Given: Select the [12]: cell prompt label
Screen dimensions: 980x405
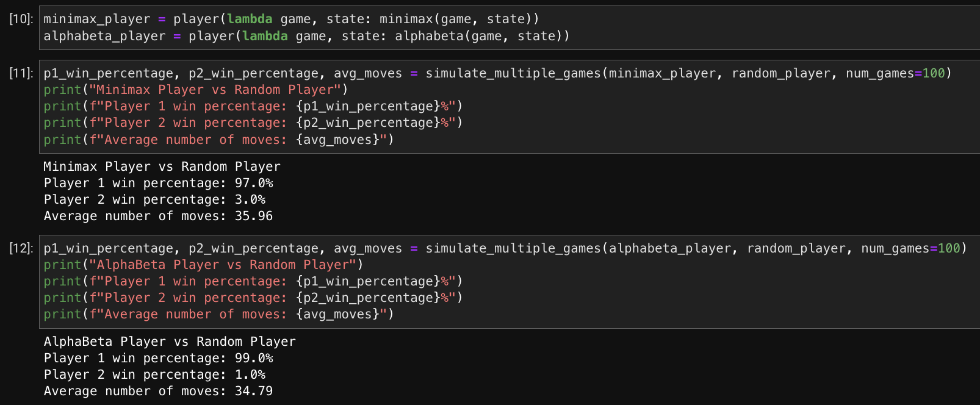Looking at the screenshot, I should click(21, 248).
